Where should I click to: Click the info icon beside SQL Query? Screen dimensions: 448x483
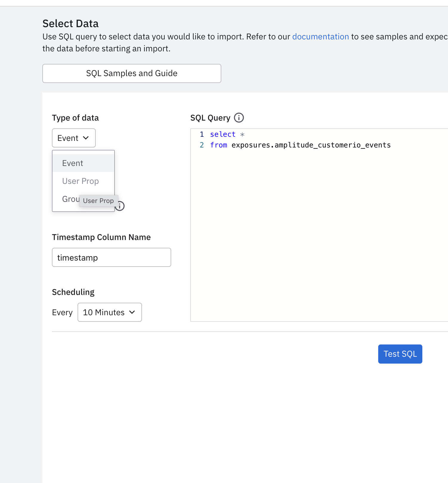tap(239, 118)
